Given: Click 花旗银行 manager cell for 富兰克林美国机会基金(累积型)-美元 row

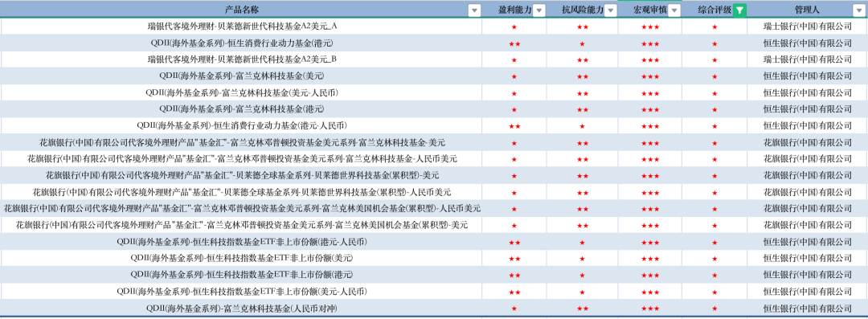Looking at the screenshot, I should point(807,226).
